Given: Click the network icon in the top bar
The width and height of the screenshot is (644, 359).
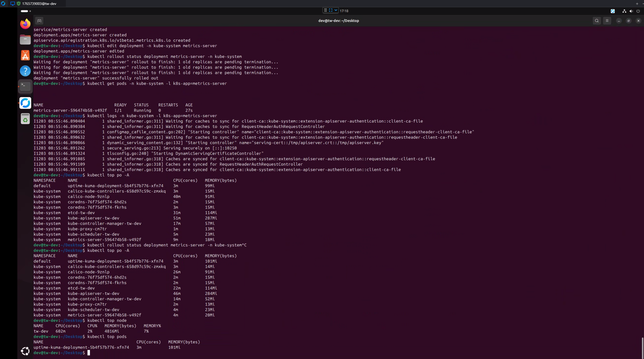Looking at the screenshot, I should point(624,11).
